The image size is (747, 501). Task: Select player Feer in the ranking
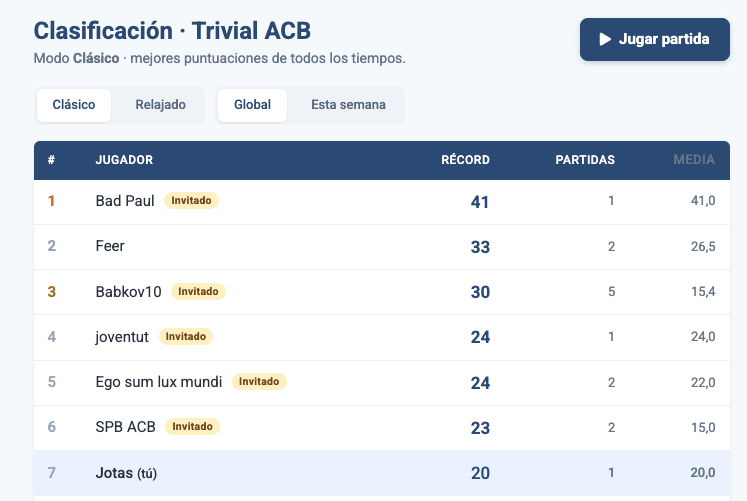pos(110,246)
